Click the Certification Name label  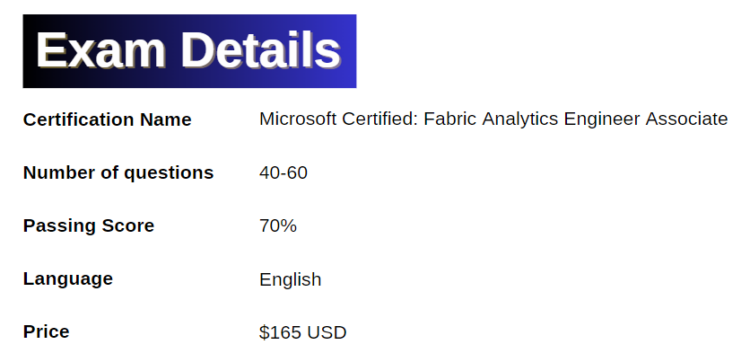click(x=107, y=120)
